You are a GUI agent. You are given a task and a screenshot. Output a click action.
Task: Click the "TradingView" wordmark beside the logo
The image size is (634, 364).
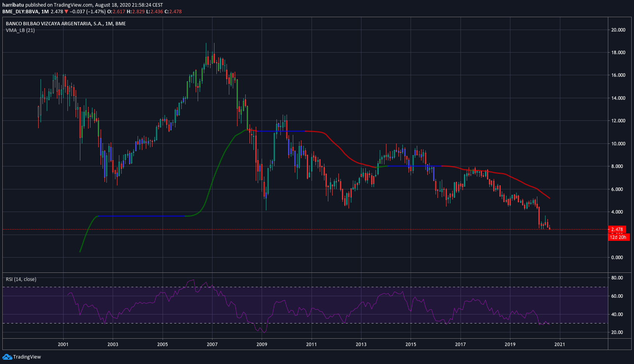coord(27,357)
